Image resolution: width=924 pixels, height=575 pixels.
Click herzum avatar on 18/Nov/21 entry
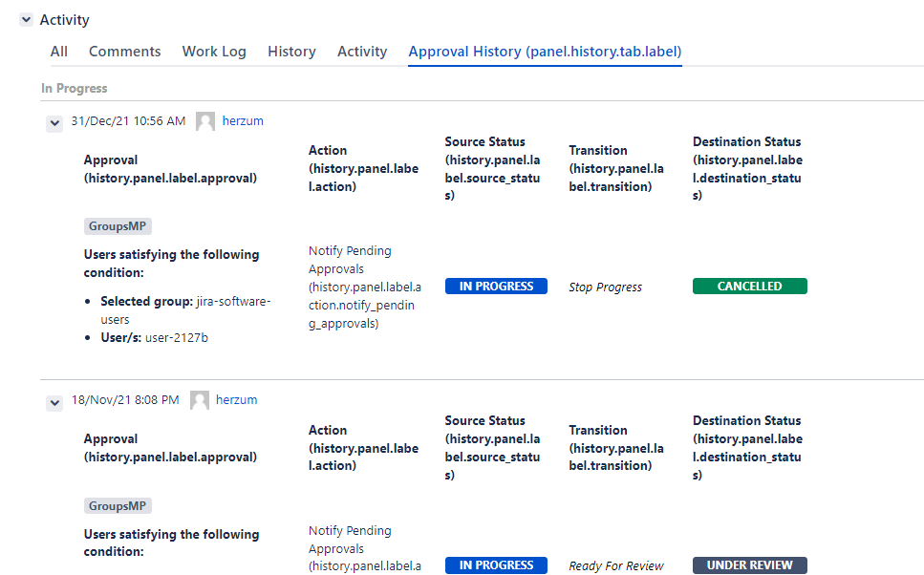point(199,400)
